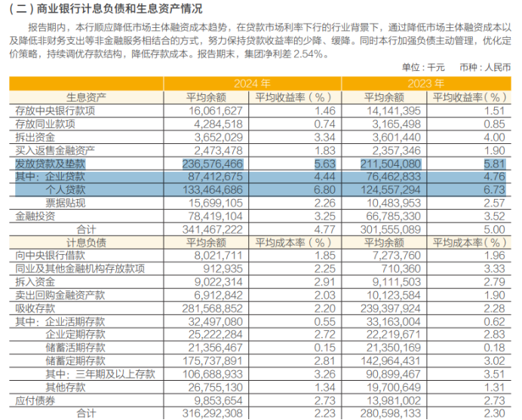Click the total value 341,467,222
Image resolution: width=522 pixels, height=420 pixels.
click(x=213, y=229)
